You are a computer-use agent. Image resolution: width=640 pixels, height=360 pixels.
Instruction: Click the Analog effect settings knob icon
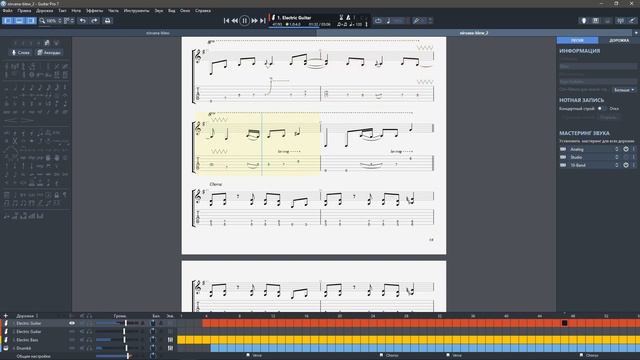pos(626,149)
